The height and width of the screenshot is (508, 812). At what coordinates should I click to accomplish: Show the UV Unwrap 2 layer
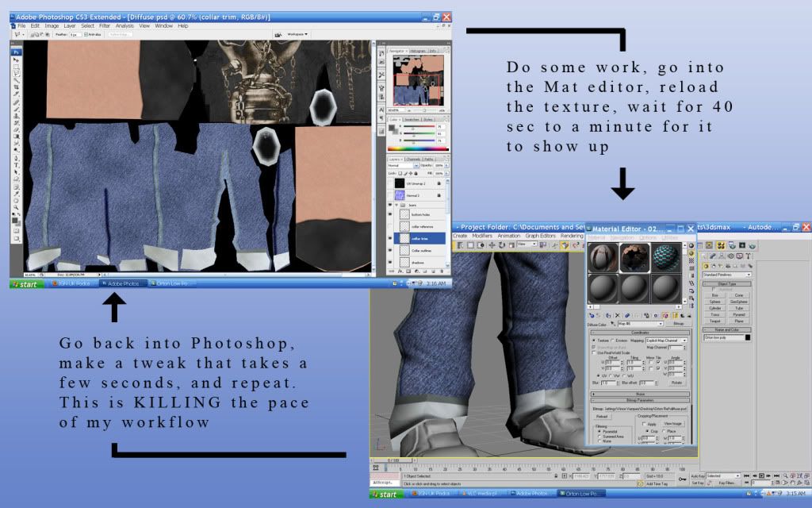coord(390,183)
